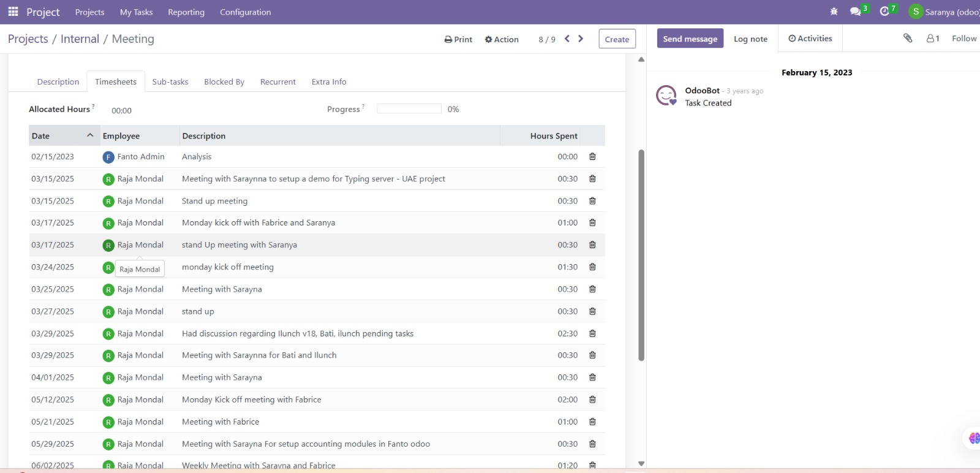Delete the 04/01/2025 Meeting with Sarayna line
Viewport: 980px width, 473px height.
point(592,377)
